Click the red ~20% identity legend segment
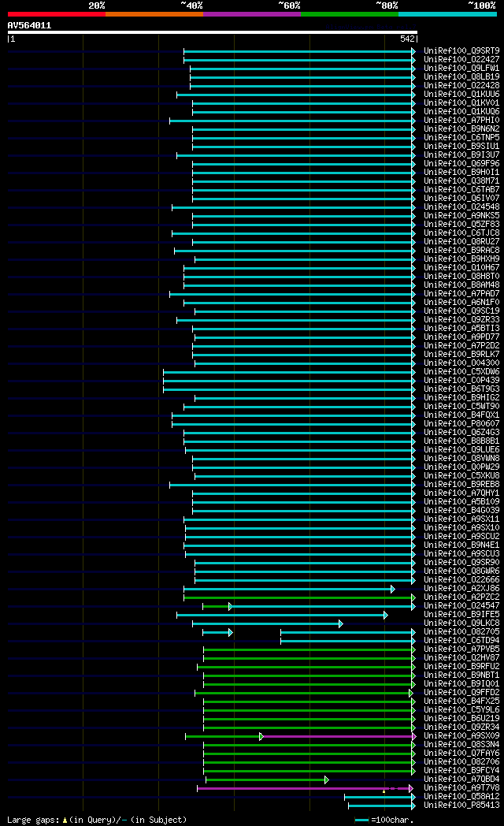 (56, 14)
